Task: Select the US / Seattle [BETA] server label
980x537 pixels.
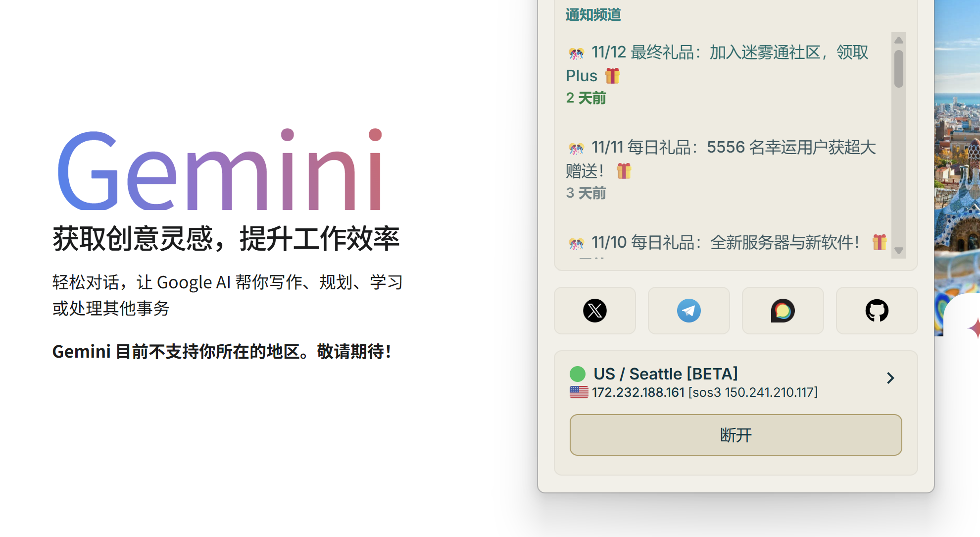Action: click(x=665, y=374)
